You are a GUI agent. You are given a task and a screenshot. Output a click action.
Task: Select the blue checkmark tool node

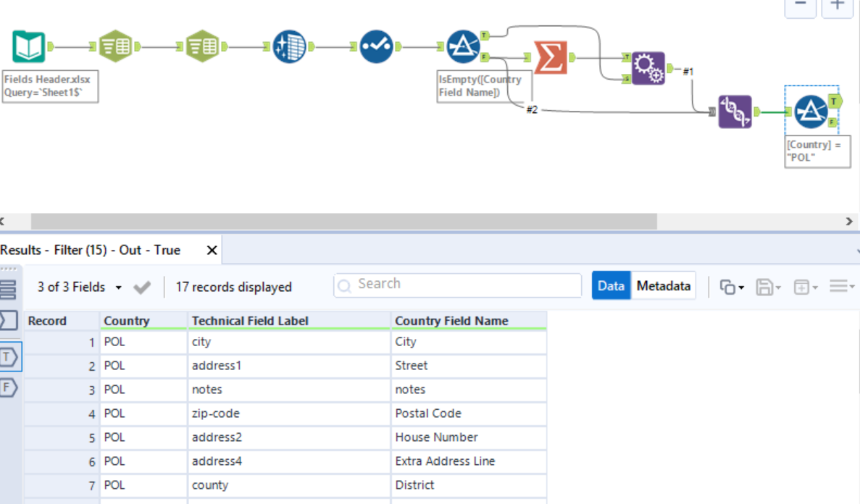click(x=376, y=46)
